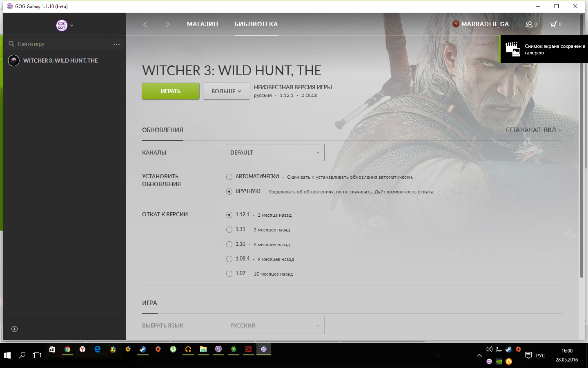Open the ОБНОВЛЕНИЯ section tab

(x=163, y=130)
